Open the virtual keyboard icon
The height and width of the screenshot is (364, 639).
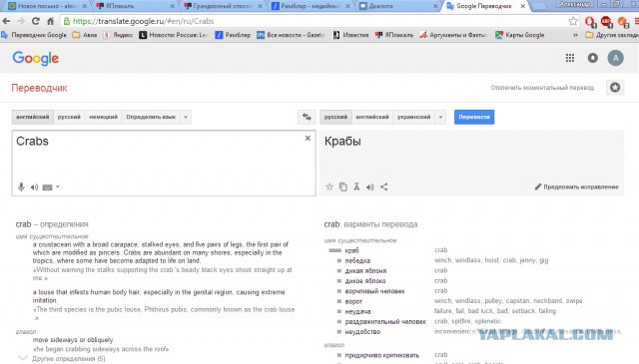pyautogui.click(x=47, y=187)
